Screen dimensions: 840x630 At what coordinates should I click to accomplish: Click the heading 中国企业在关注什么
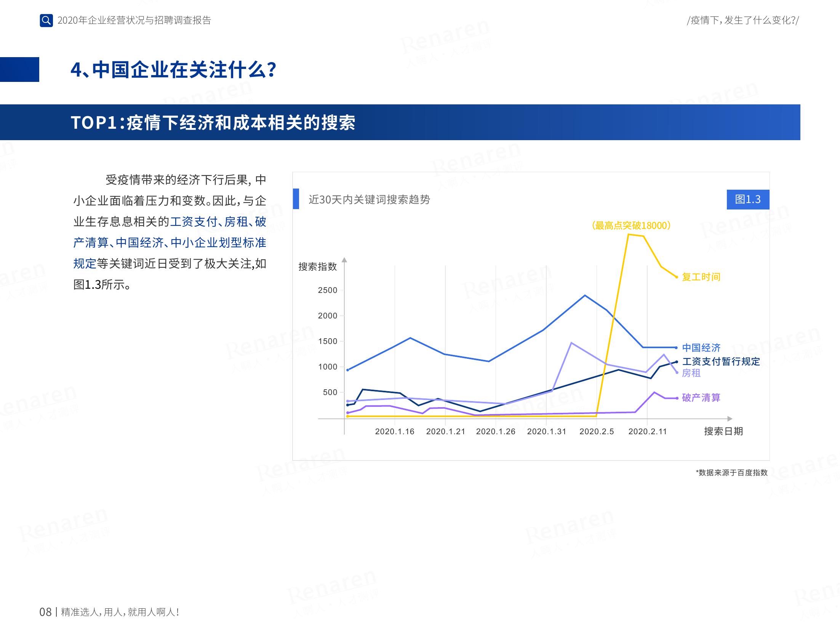tap(173, 70)
